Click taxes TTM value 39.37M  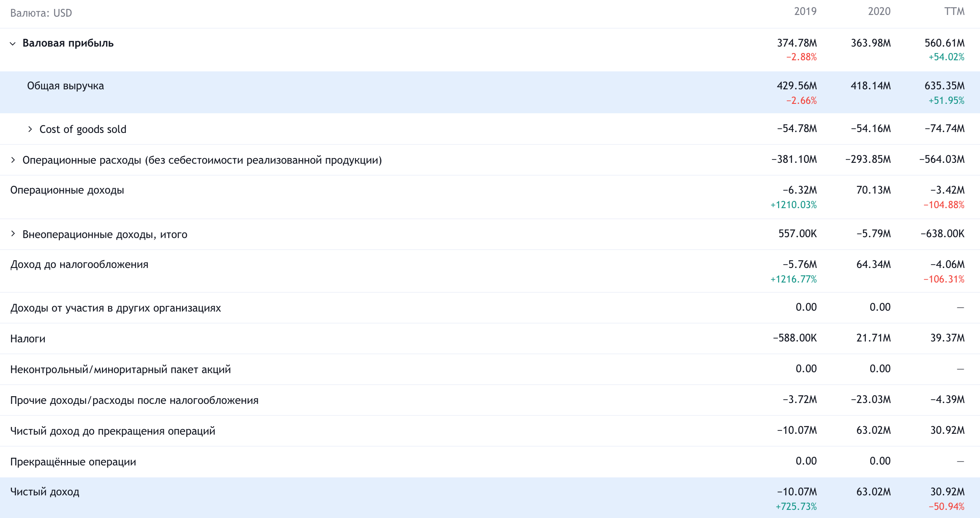tap(948, 338)
